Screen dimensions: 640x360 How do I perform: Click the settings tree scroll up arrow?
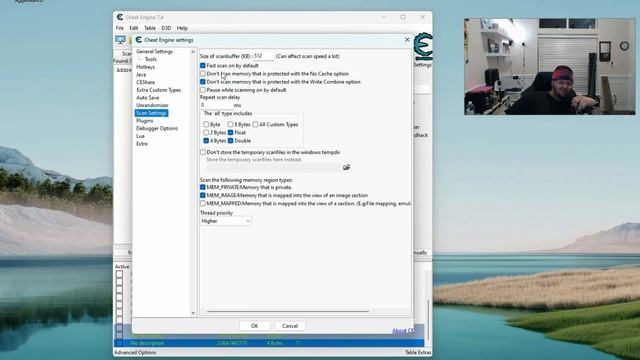point(193,52)
